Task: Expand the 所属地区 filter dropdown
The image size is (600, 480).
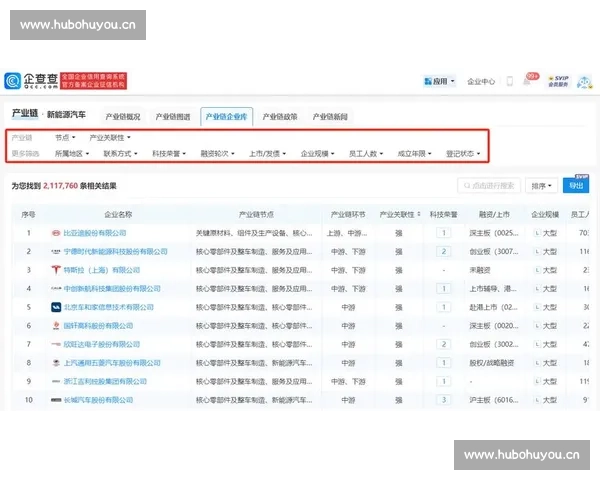Action: click(72, 154)
